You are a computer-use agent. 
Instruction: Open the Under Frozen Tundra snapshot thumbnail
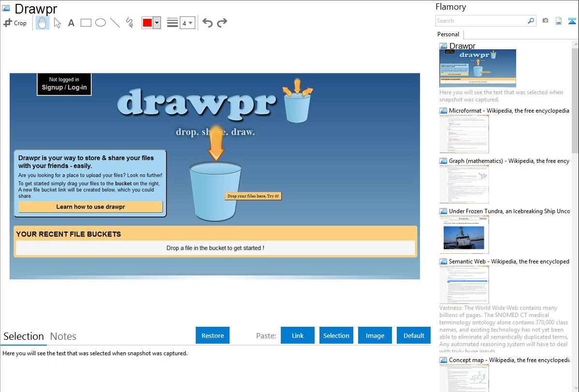pyautogui.click(x=464, y=234)
